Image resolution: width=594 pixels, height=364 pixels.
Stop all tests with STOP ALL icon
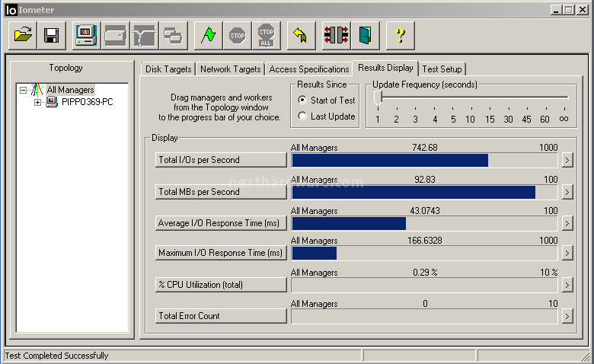click(267, 35)
